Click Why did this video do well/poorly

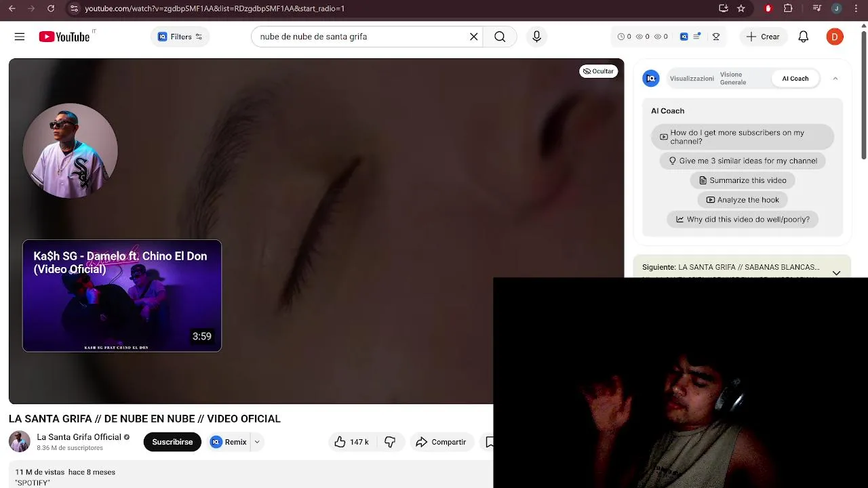click(743, 220)
